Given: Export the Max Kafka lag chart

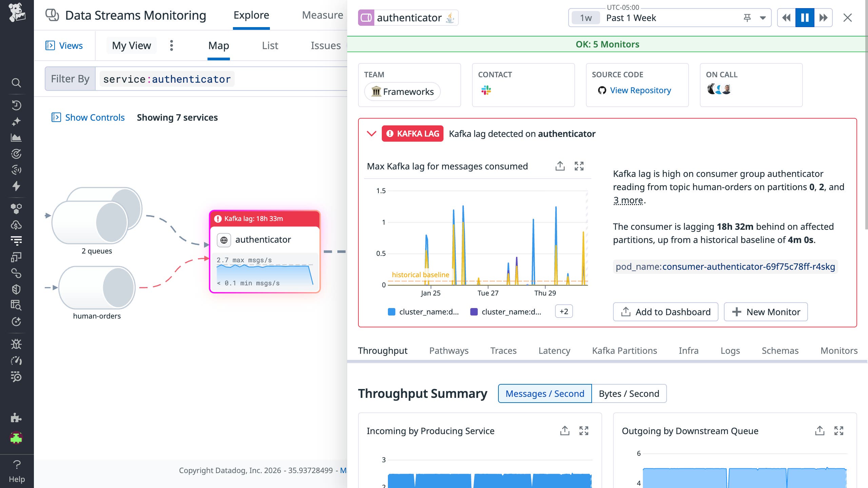Looking at the screenshot, I should click(560, 166).
